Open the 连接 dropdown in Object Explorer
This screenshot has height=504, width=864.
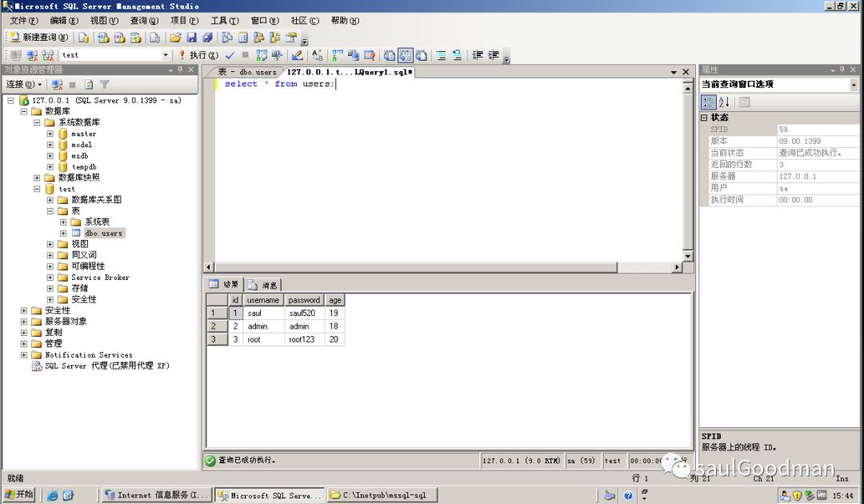tap(24, 84)
